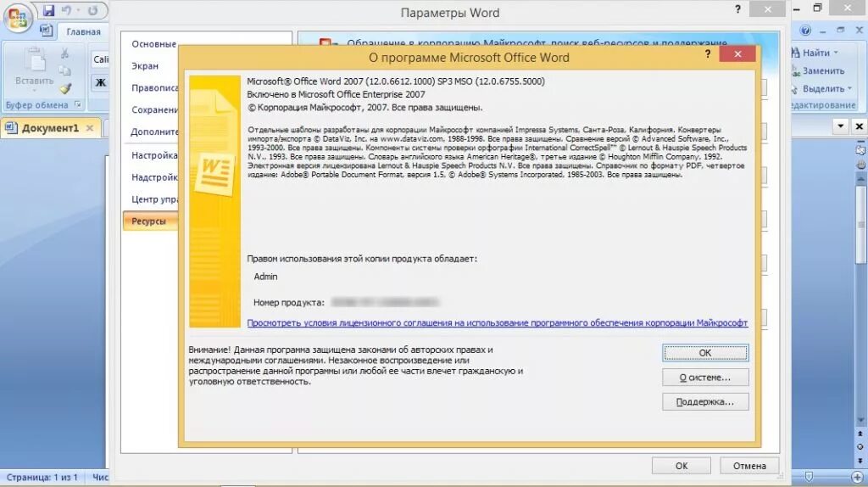Save document via quick access floppy icon

pyautogui.click(x=48, y=10)
